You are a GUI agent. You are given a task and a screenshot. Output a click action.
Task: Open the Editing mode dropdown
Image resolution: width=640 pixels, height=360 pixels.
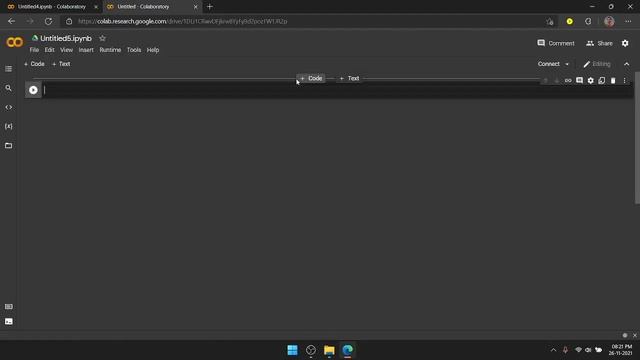click(x=597, y=64)
